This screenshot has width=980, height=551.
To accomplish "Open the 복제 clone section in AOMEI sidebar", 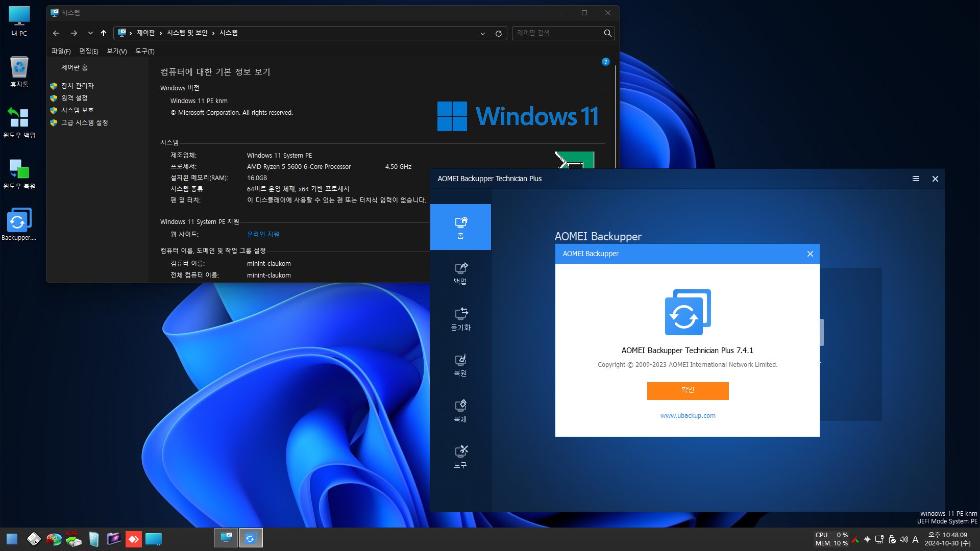I will pos(460,411).
